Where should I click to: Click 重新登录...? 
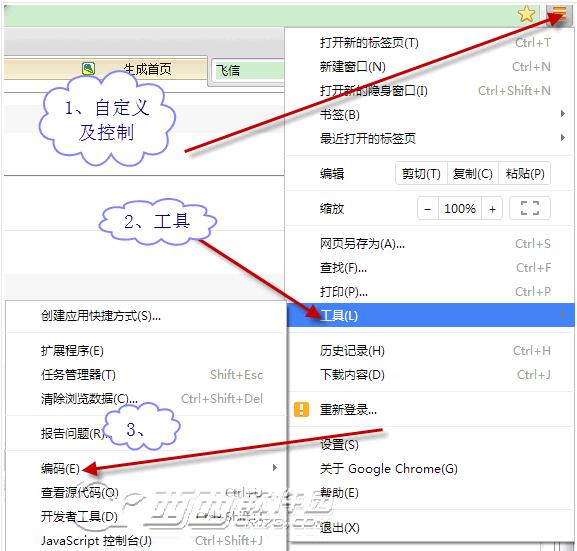click(430, 409)
